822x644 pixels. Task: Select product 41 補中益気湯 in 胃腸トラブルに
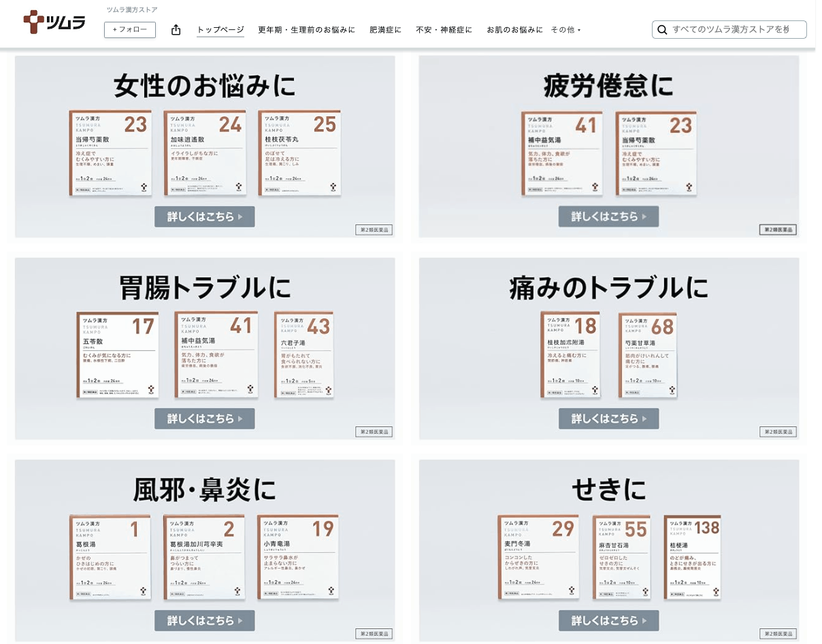[x=216, y=356]
